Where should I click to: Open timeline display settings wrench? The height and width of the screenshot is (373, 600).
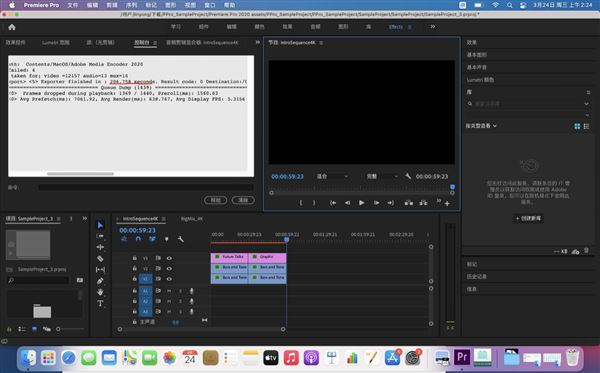(181, 239)
